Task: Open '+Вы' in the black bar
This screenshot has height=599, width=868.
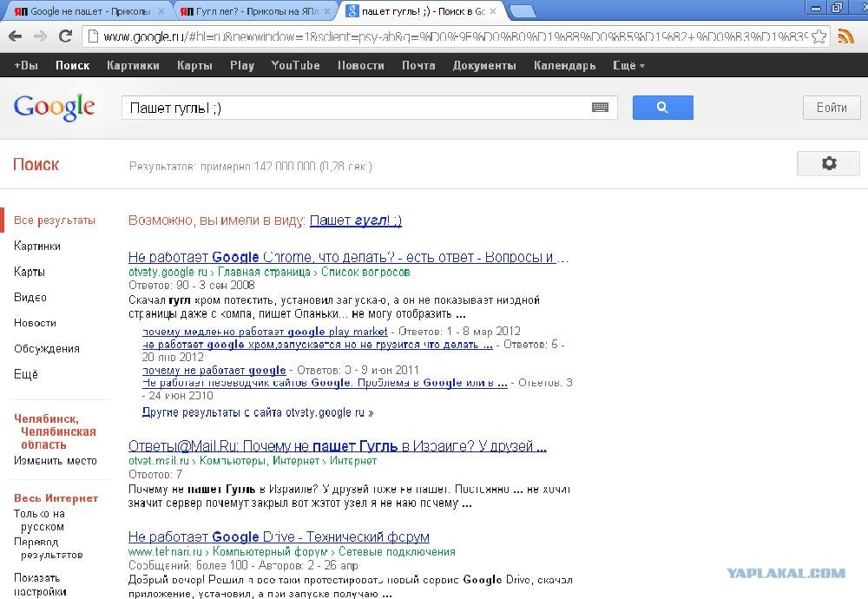Action: coord(26,65)
